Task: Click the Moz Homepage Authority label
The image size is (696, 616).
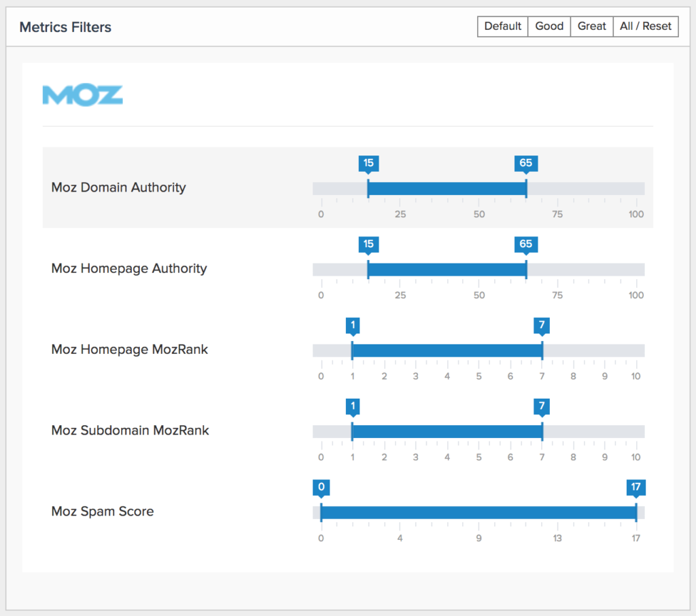Action: [x=129, y=269]
